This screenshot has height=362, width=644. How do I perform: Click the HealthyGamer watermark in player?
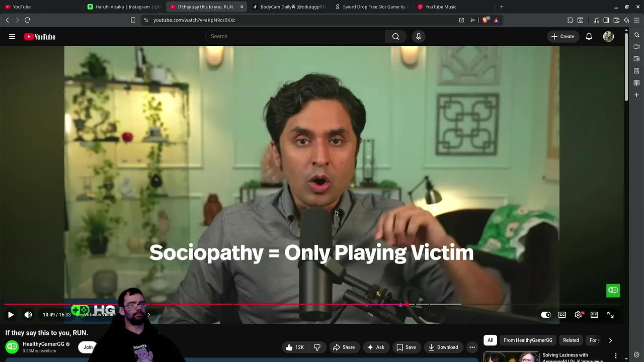(x=613, y=290)
